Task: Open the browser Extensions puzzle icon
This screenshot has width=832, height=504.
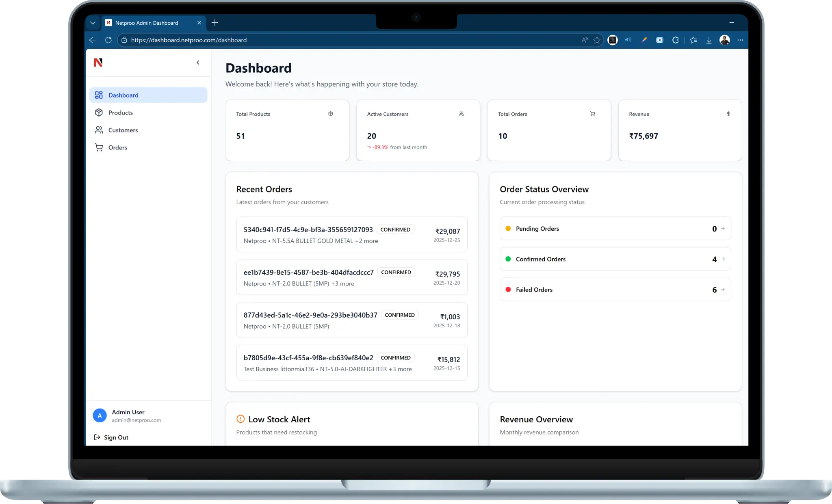Action: pos(676,40)
